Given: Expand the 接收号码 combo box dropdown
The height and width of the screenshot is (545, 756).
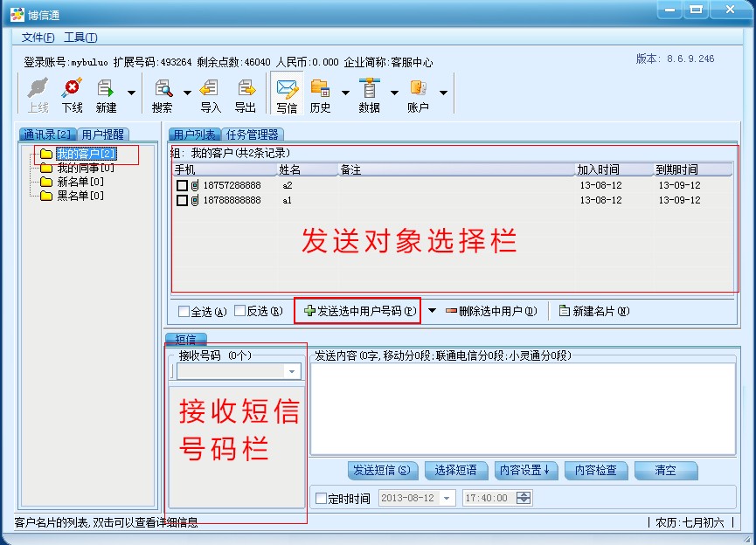Looking at the screenshot, I should pyautogui.click(x=292, y=372).
